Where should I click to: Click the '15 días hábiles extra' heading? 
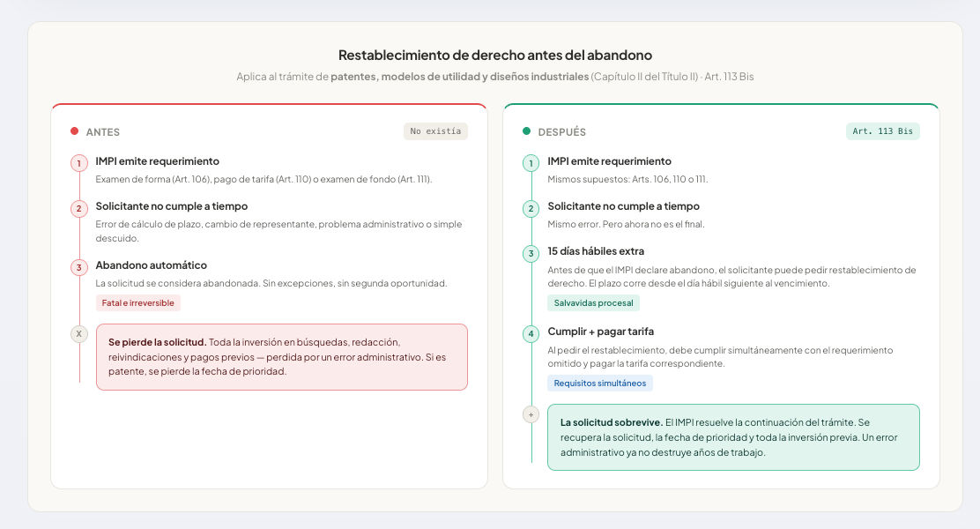596,251
